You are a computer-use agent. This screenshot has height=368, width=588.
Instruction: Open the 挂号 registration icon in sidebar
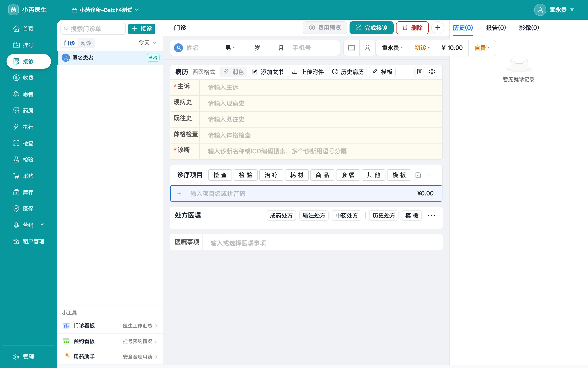coord(16,45)
